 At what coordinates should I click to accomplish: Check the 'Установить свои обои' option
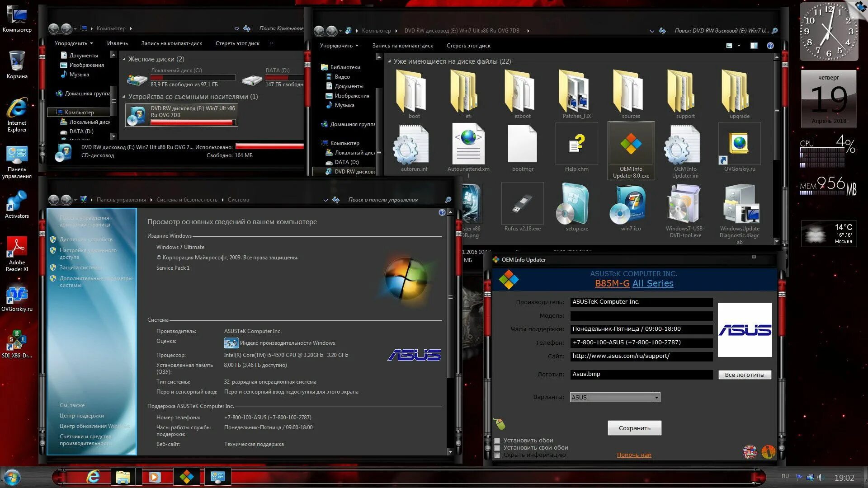[x=497, y=448]
